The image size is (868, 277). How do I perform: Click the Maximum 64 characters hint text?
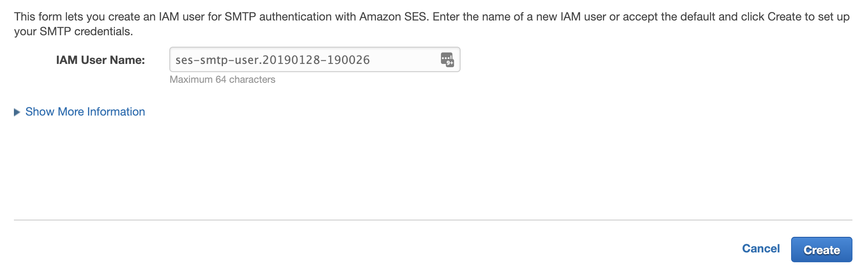[x=223, y=79]
